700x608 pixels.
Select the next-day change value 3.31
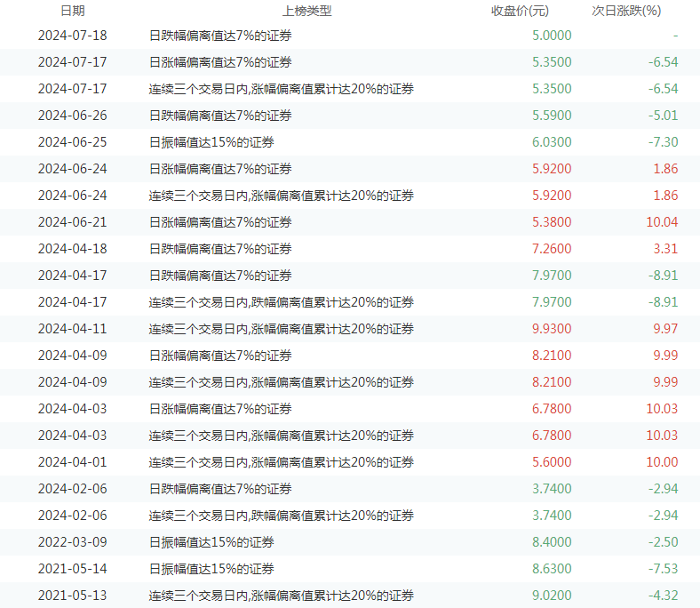(x=664, y=249)
